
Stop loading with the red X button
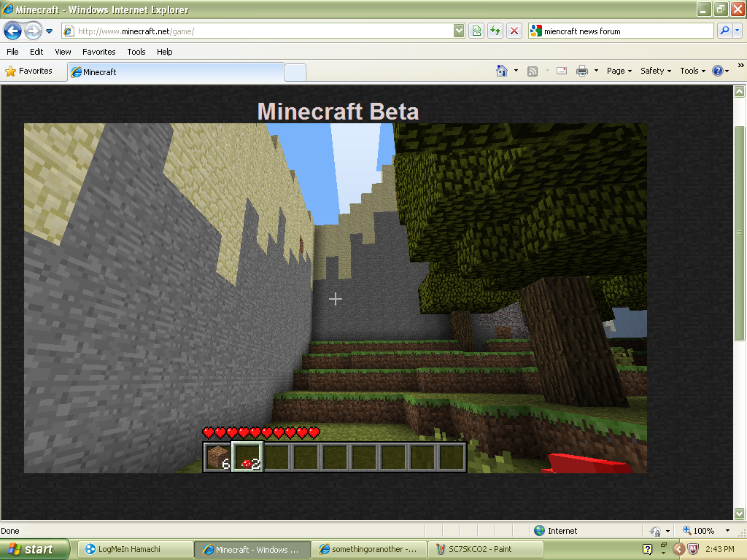click(x=514, y=31)
